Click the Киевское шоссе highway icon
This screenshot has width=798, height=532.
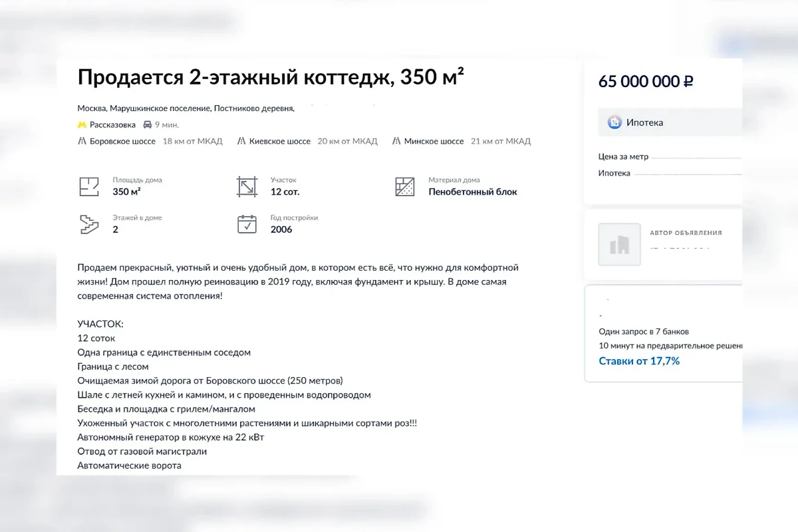click(241, 141)
